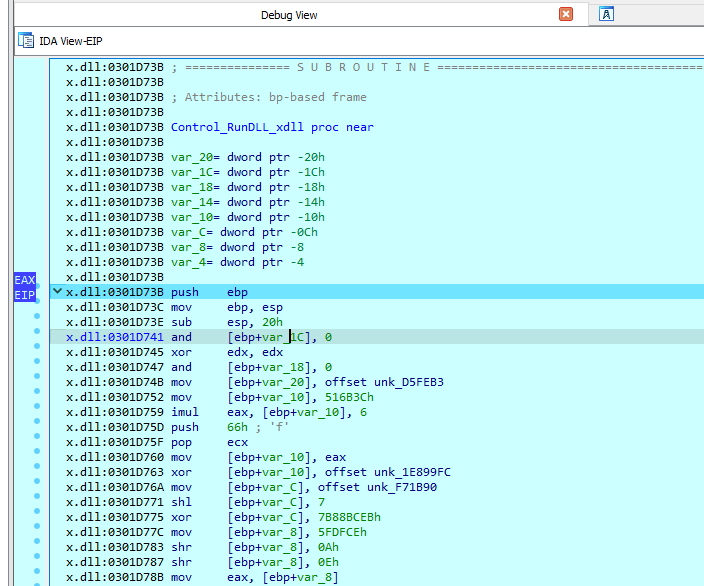Select the constant 516B3Ch
Screen dimensions: 704x586
(349, 397)
